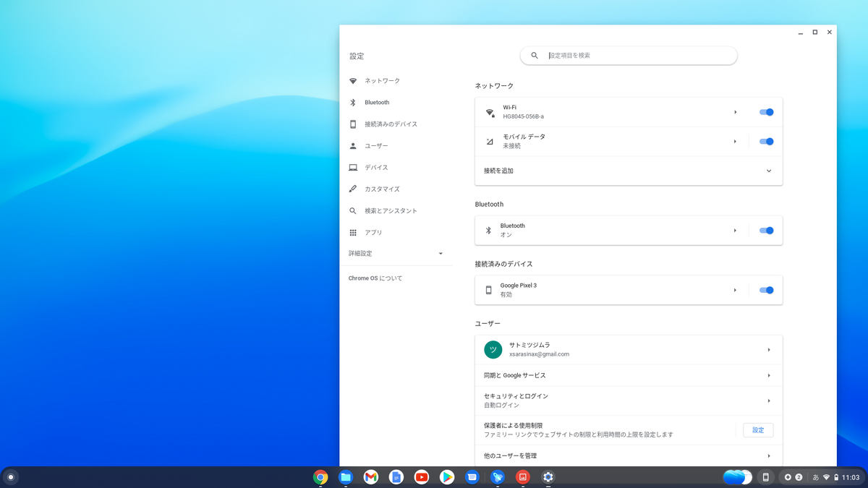Select 検索とアシスタント in sidebar
Viewport: 868px width, 488px height.
[x=396, y=211]
